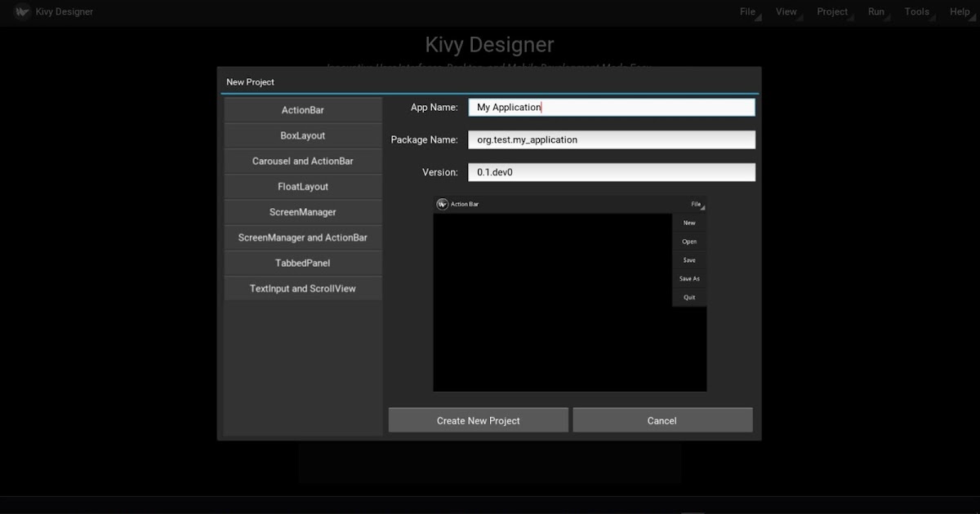The image size is (980, 514).
Task: Open the Tools menu
Action: tap(916, 11)
